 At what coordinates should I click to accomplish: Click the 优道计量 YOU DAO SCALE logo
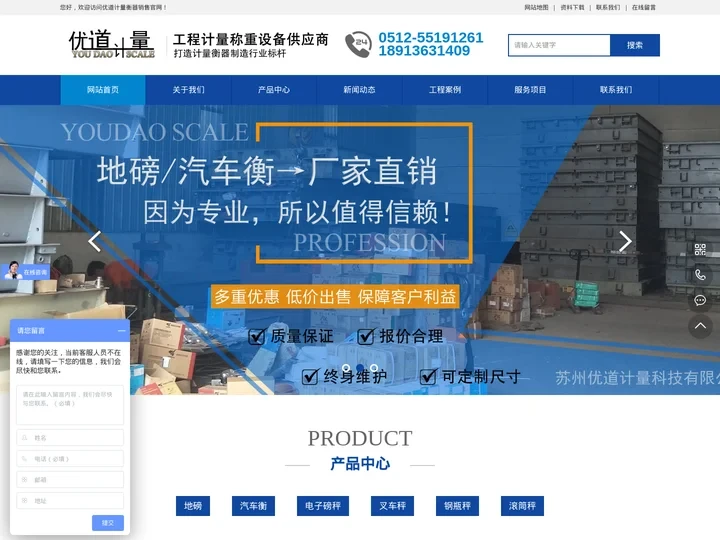point(112,44)
